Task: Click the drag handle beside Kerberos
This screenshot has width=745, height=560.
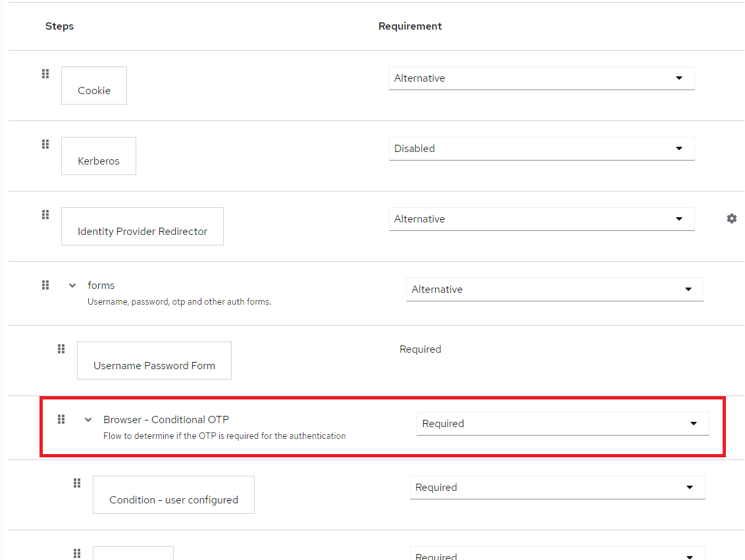Action: (x=45, y=143)
